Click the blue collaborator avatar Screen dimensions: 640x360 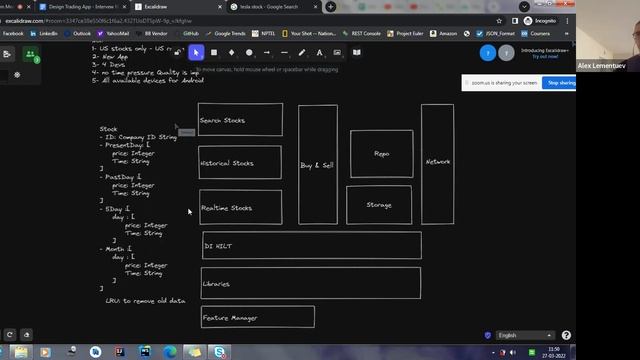(x=488, y=53)
